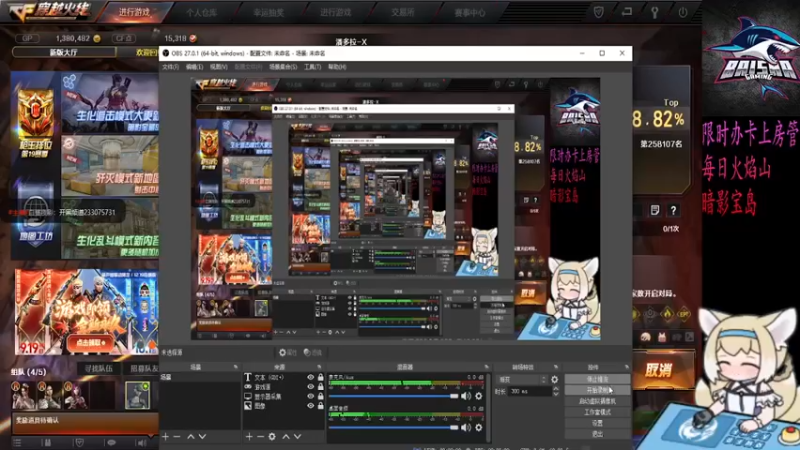
Task: Open the 视图(V) menu in OBS
Action: pyautogui.click(x=218, y=67)
